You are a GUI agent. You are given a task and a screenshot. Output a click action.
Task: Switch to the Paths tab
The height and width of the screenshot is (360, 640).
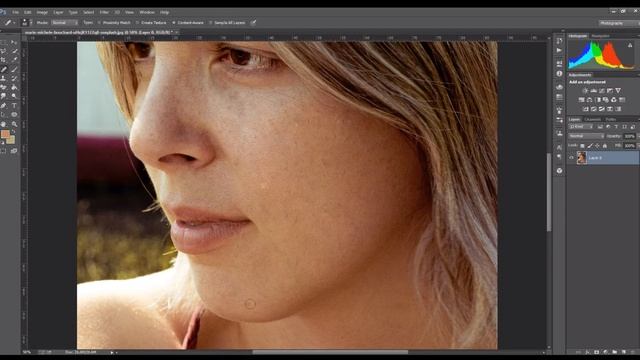[x=611, y=120]
